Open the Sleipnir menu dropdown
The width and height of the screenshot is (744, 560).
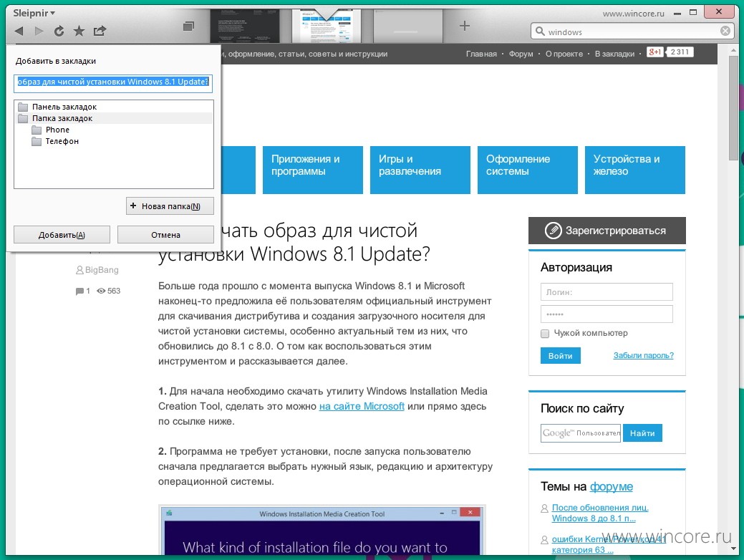pos(34,13)
